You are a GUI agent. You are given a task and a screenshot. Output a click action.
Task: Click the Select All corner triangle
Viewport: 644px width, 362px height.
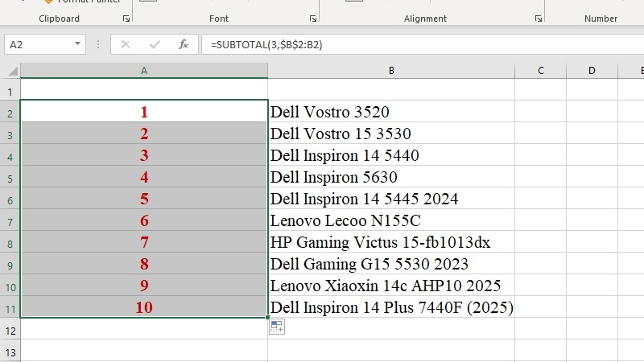(13, 71)
